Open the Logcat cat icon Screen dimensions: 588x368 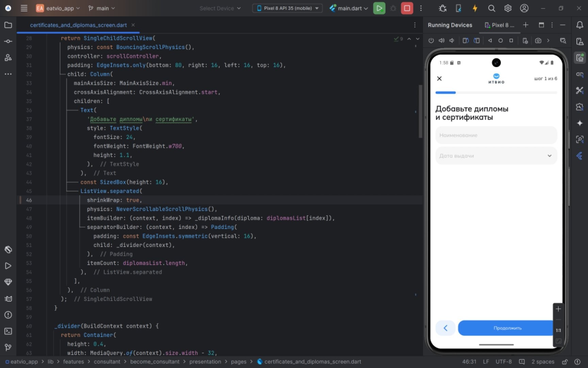8,298
